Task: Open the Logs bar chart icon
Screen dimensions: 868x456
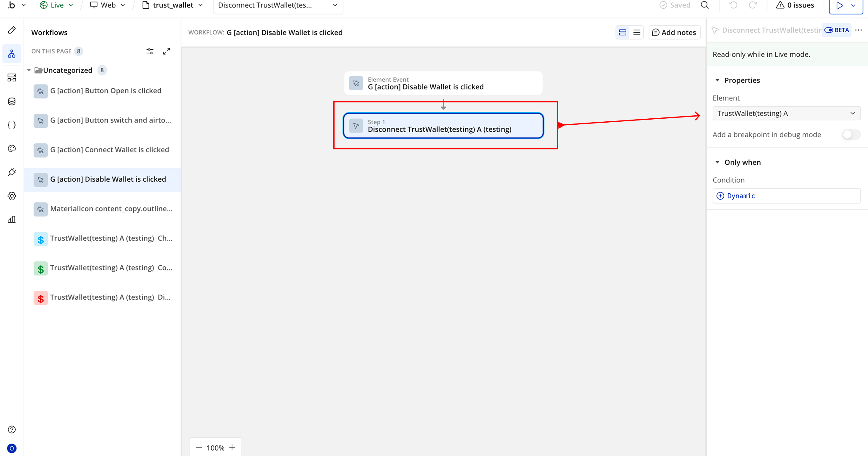Action: pyautogui.click(x=12, y=220)
